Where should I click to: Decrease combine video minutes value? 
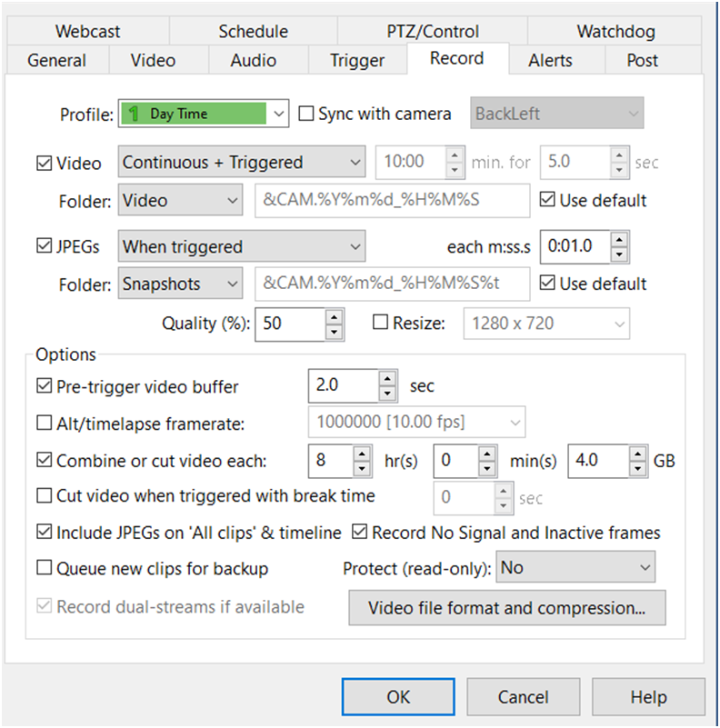(x=487, y=468)
